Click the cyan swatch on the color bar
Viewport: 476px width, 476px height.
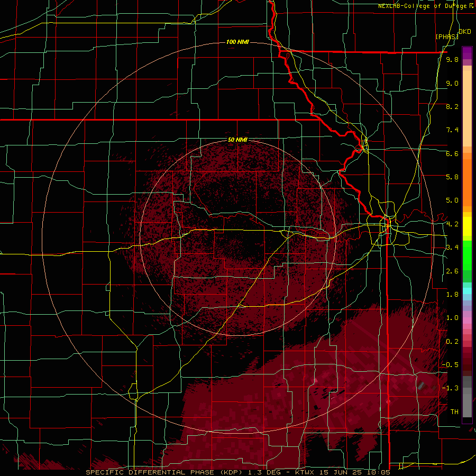pos(467,291)
